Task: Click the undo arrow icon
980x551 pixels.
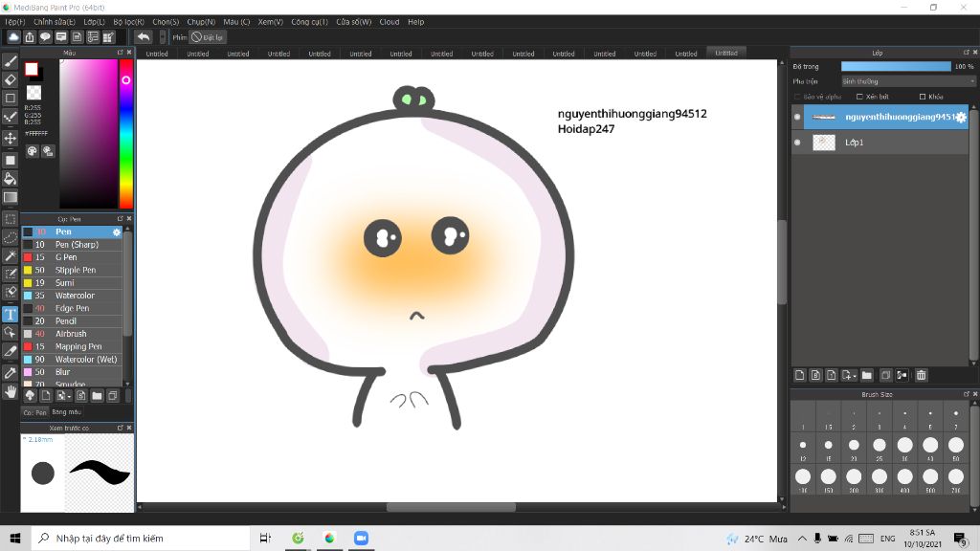Action: pos(144,37)
